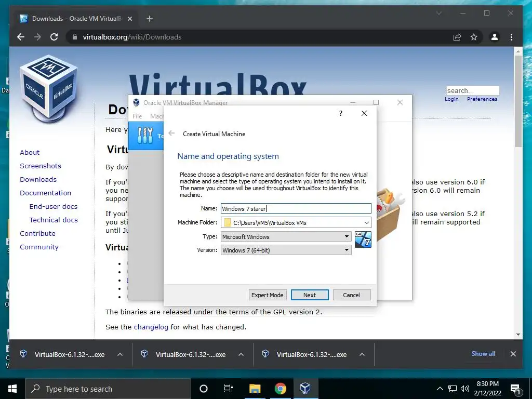Open the Community sidebar link

(x=39, y=247)
